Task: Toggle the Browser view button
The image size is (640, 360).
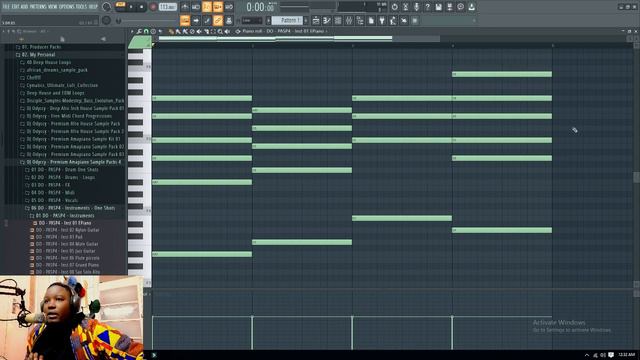Action: tap(360, 20)
